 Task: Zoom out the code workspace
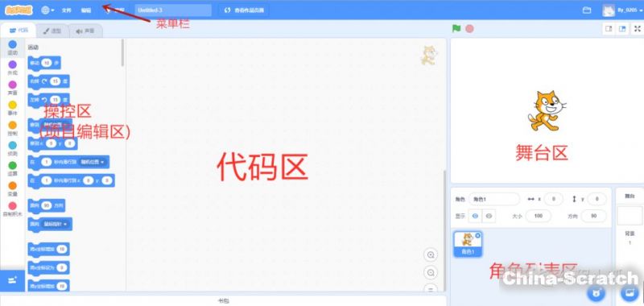[431, 273]
